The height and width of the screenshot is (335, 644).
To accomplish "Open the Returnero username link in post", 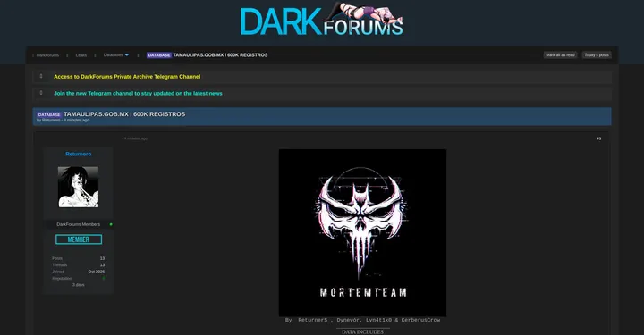I will pyautogui.click(x=79, y=155).
